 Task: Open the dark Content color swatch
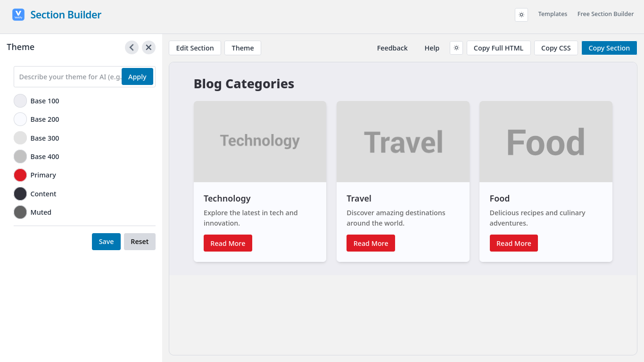tap(20, 194)
